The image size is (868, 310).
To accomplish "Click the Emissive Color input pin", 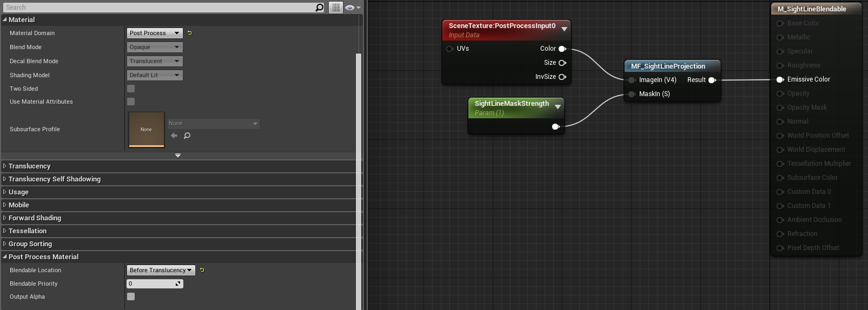I will [780, 79].
